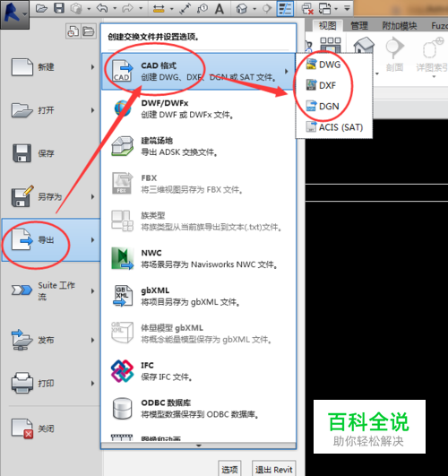Click the Sync with central icon
This screenshot has width=448, height=476.
[x=76, y=8]
